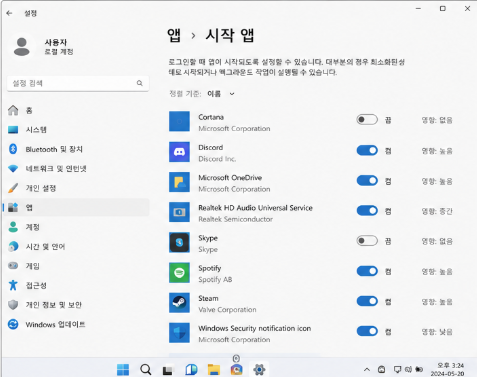Click the Cortana app icon

coord(179,122)
